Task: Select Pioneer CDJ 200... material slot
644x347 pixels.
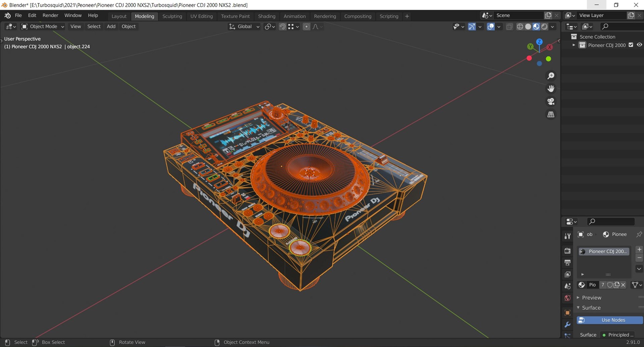Action: coord(604,251)
